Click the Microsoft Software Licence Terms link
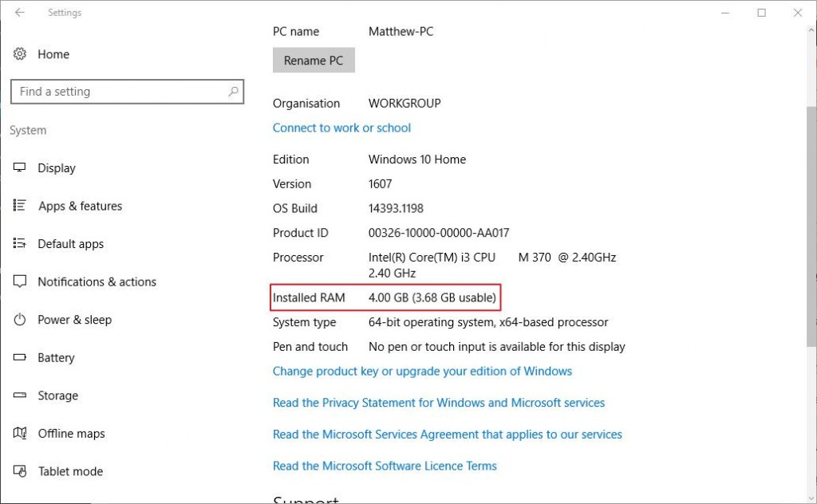This screenshot has height=504, width=817. tap(385, 466)
